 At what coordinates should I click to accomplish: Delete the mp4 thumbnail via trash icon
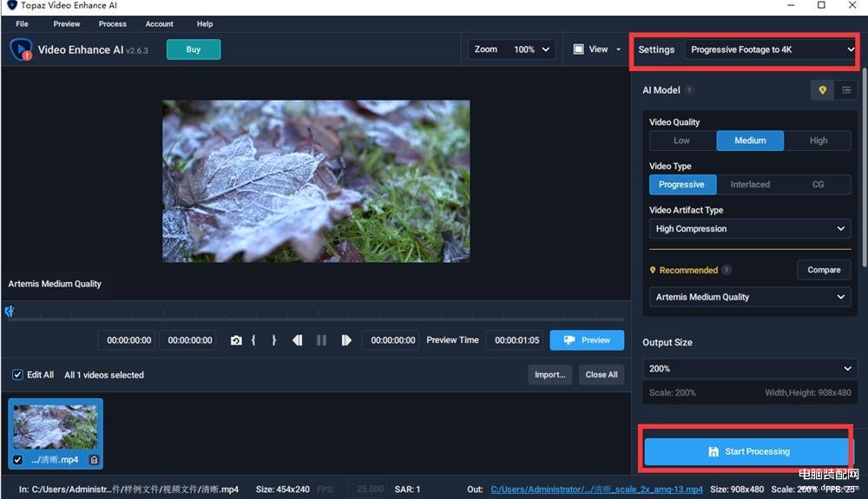click(x=94, y=460)
